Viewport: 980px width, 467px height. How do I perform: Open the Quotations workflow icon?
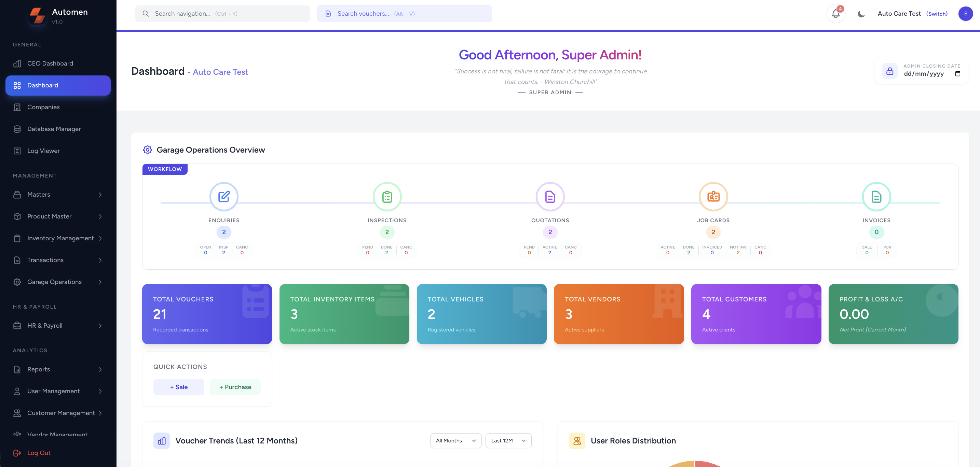550,196
